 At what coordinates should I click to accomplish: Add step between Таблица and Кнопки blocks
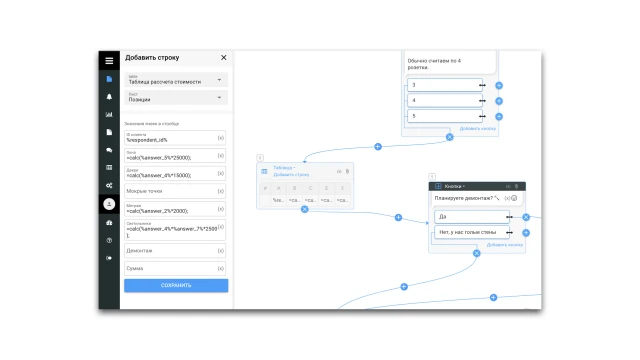(398, 218)
